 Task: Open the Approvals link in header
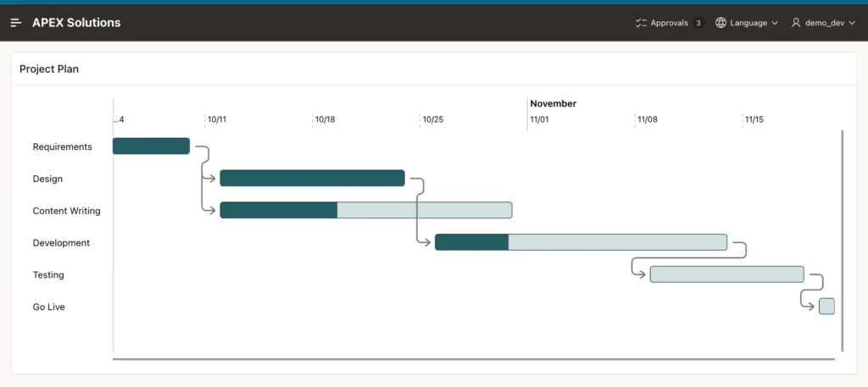click(670, 23)
